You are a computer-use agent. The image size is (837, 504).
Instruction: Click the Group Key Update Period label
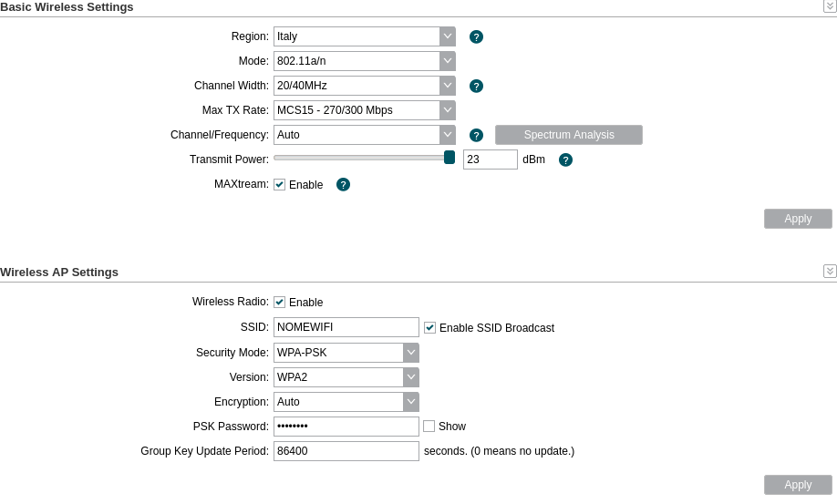coord(205,451)
